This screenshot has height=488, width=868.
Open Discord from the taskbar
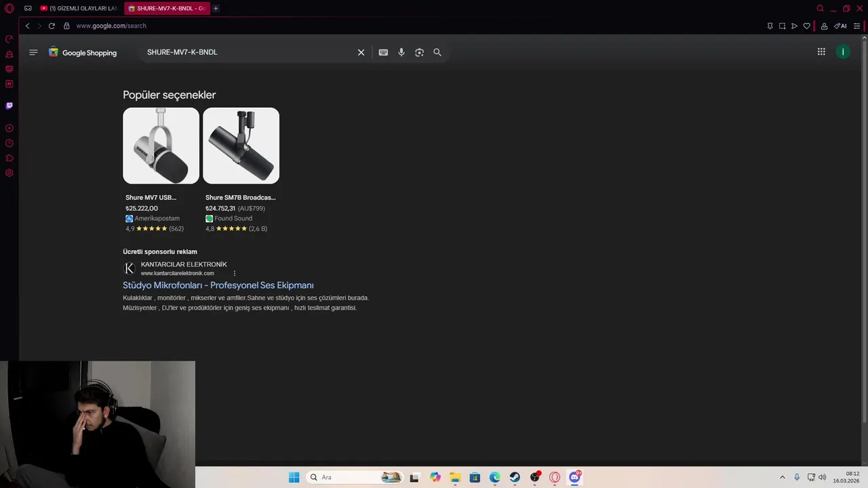(x=574, y=477)
